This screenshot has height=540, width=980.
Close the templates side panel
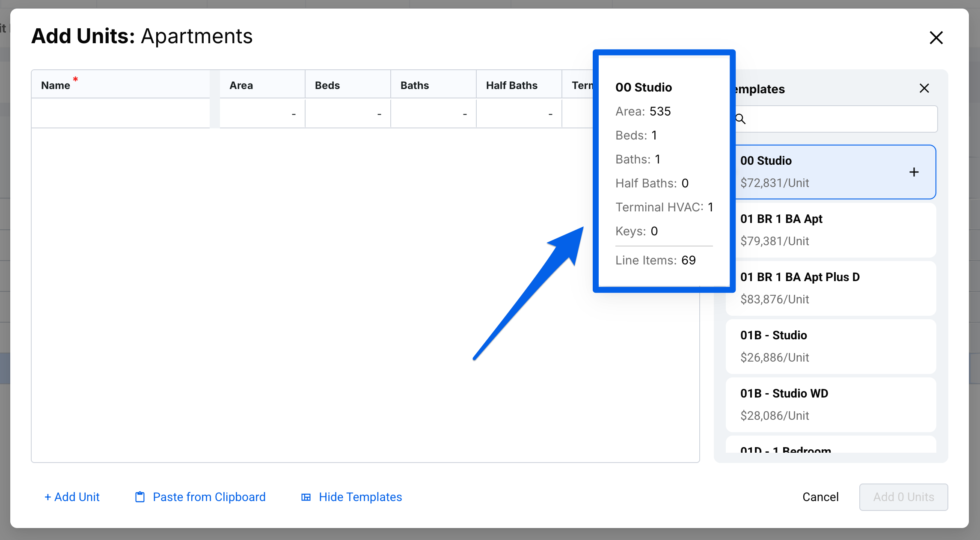pyautogui.click(x=924, y=89)
